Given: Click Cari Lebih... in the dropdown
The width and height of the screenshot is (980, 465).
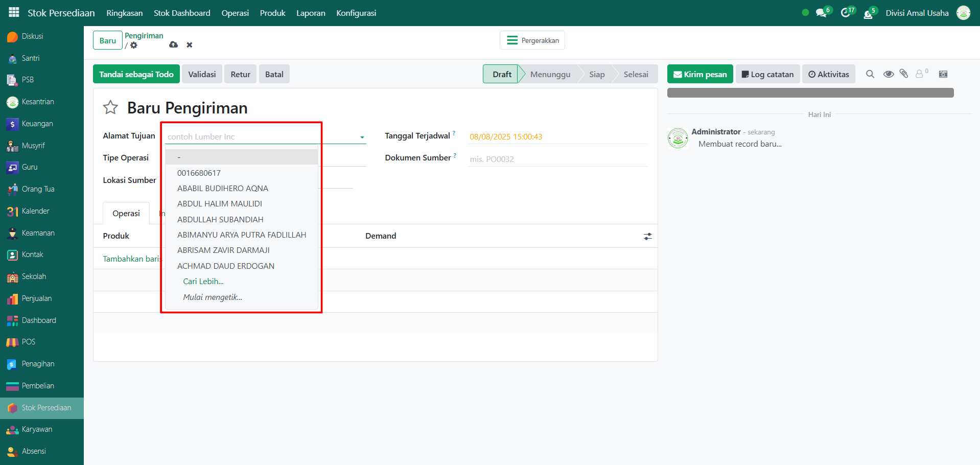Looking at the screenshot, I should click(x=203, y=281).
